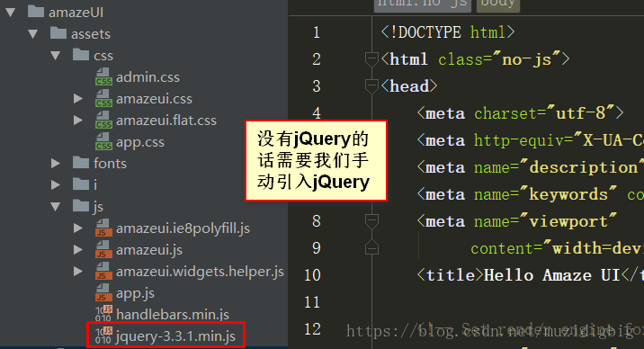This screenshot has width=644, height=349.
Task: Expand the amazeui.flat.css file node
Action: [x=77, y=121]
